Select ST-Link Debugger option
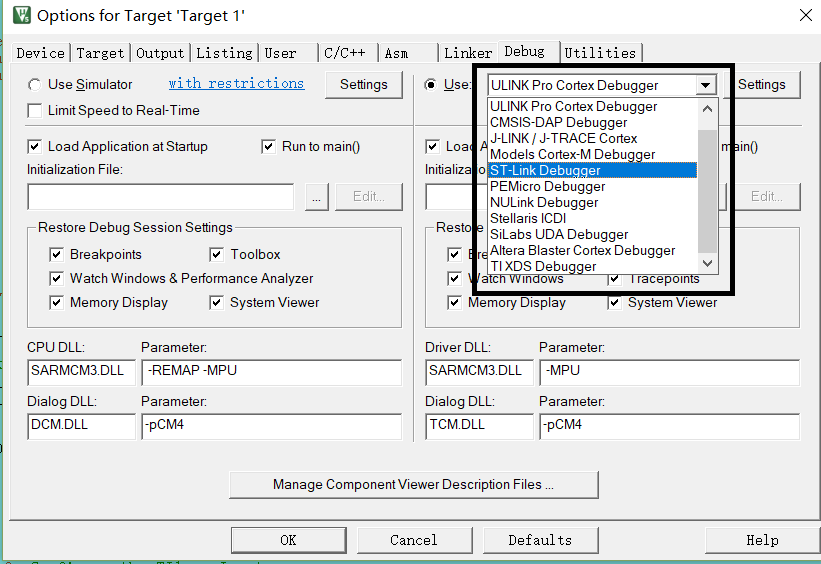Screen dimensions: 821x564 [593, 170]
